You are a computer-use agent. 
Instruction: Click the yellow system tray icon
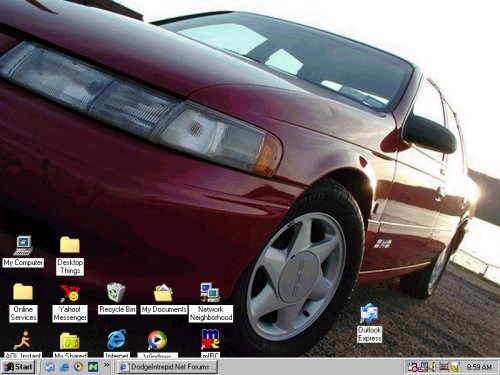[x=455, y=367]
